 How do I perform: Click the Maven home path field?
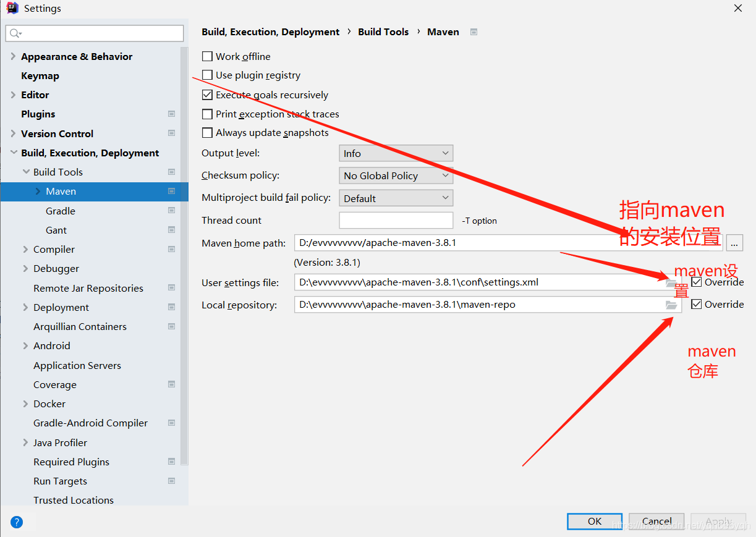[508, 243]
